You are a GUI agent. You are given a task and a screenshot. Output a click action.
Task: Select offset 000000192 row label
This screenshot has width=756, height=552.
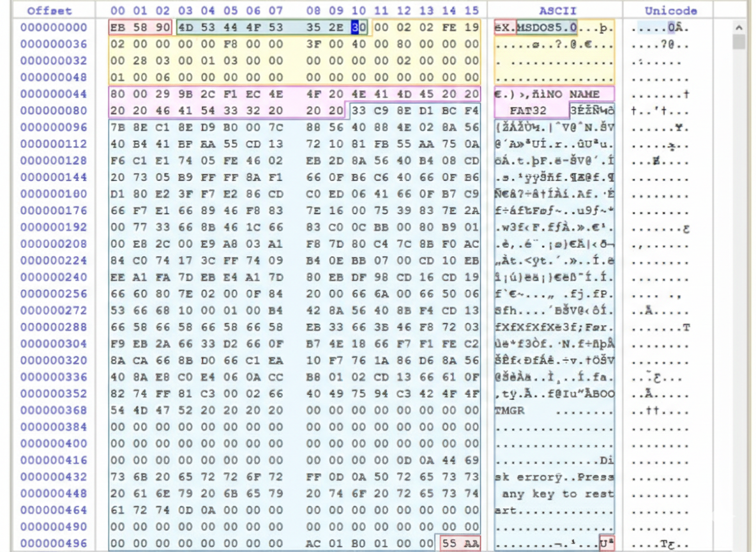point(54,227)
